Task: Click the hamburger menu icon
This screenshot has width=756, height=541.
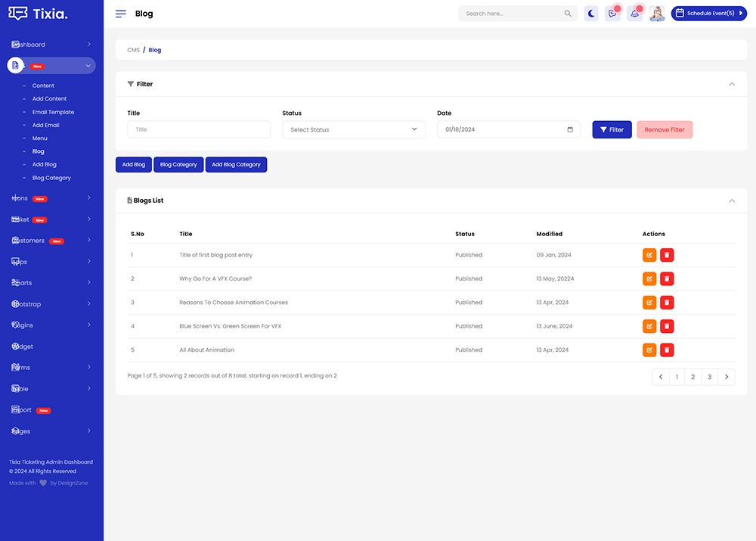Action: point(121,14)
